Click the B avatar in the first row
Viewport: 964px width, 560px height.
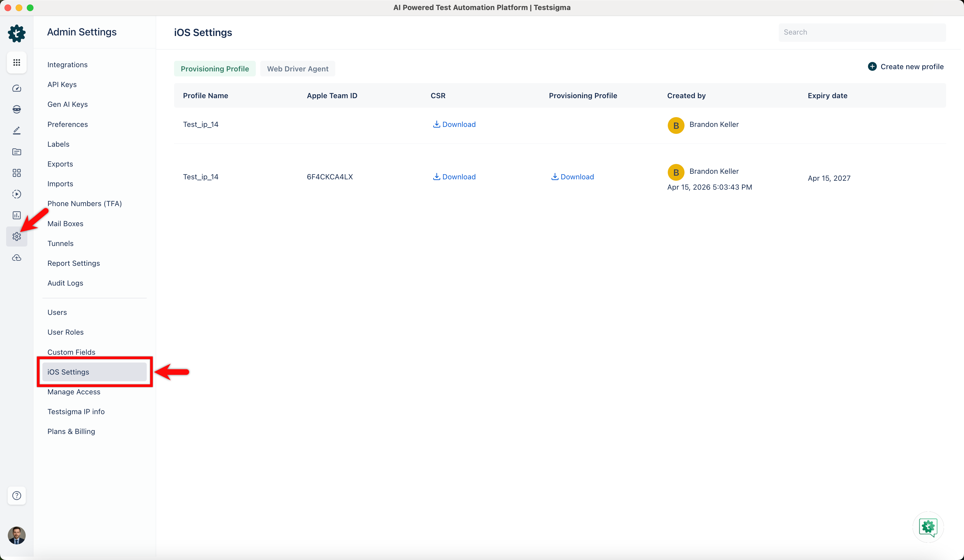676,125
